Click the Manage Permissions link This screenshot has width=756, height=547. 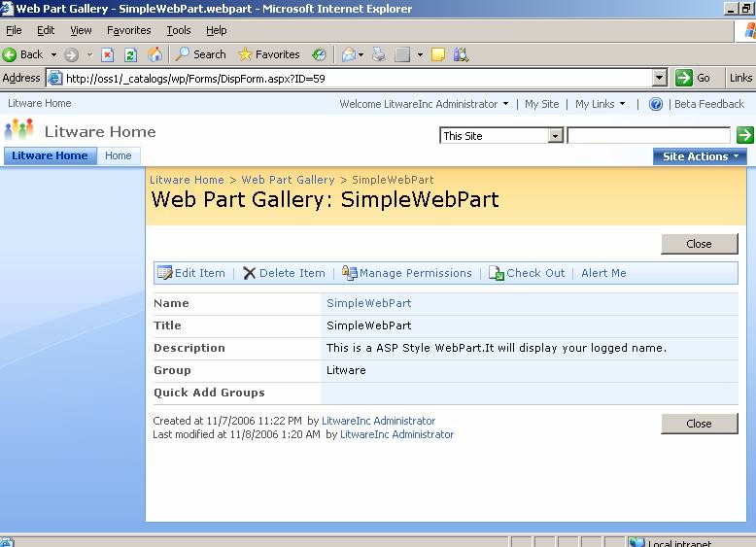point(416,273)
